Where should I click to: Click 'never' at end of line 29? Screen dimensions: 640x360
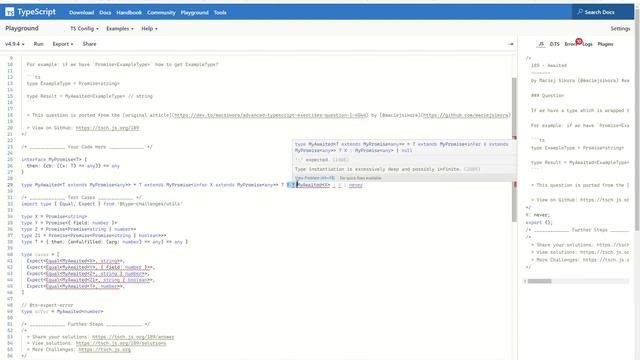coord(356,185)
